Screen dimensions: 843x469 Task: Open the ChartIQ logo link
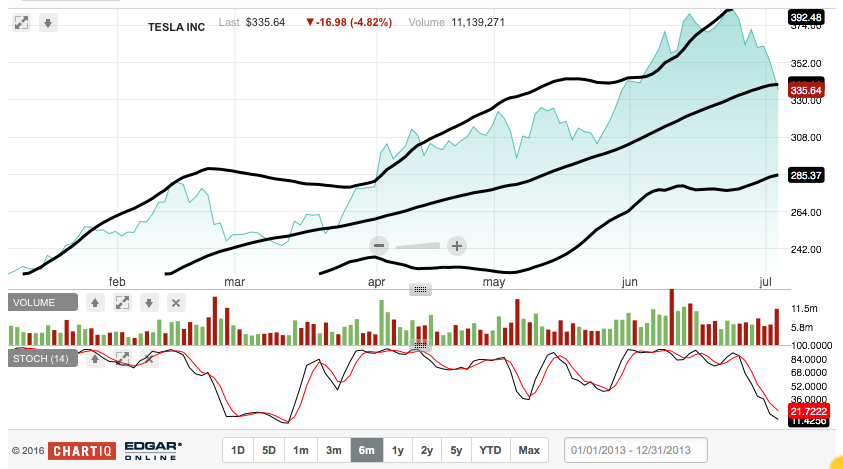click(82, 451)
